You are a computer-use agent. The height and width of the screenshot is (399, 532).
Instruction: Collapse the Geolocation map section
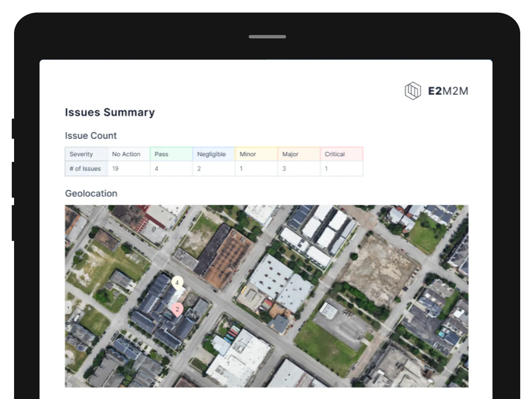coord(91,193)
